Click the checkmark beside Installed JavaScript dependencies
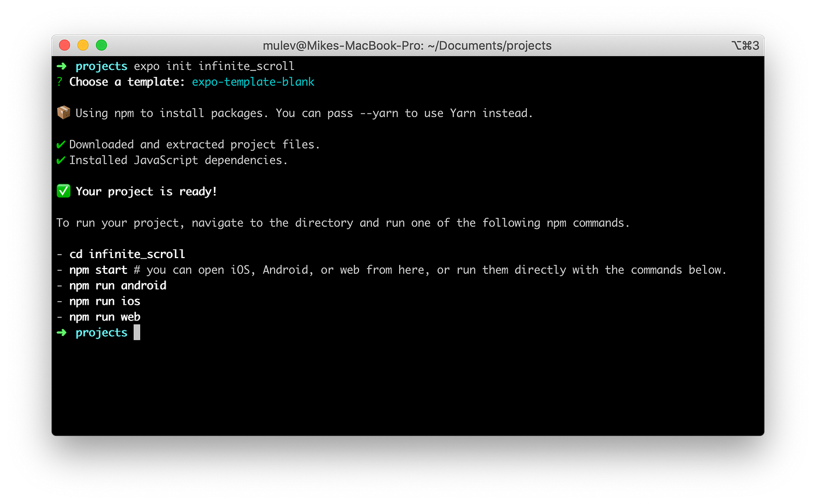Image resolution: width=816 pixels, height=504 pixels. pos(62,160)
